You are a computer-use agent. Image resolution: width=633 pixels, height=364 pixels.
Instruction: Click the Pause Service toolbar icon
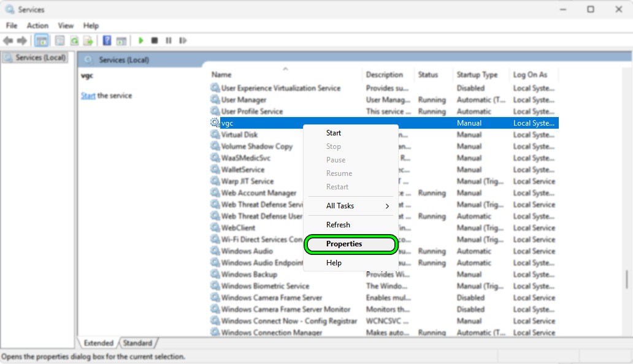click(x=168, y=40)
